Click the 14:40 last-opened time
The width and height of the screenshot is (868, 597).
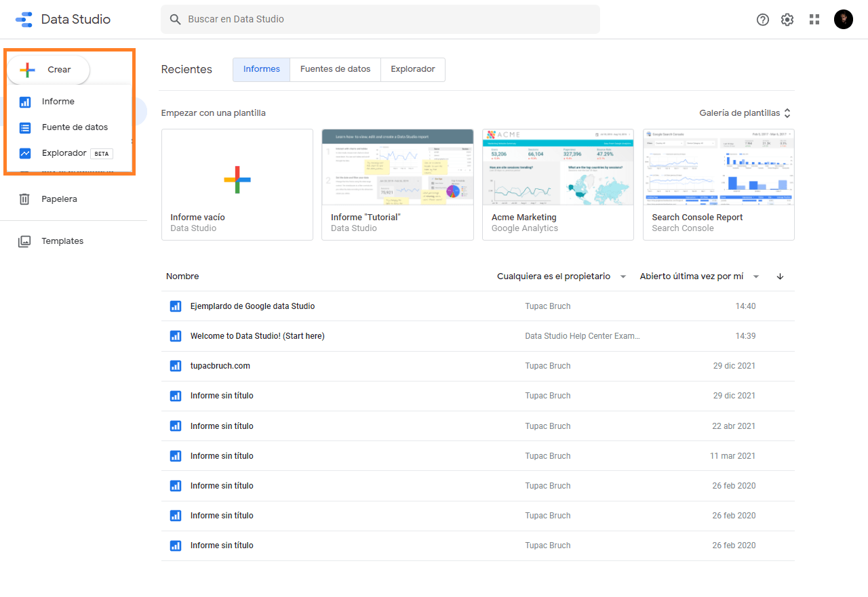(745, 306)
